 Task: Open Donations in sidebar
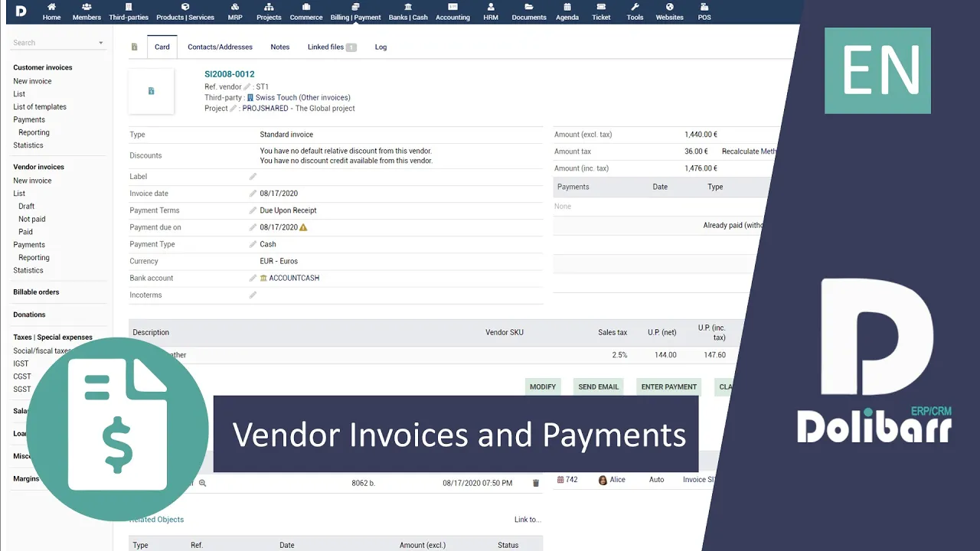[x=29, y=315]
